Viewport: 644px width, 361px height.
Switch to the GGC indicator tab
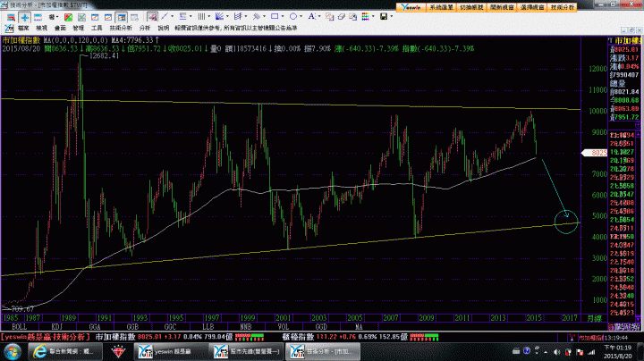171,327
